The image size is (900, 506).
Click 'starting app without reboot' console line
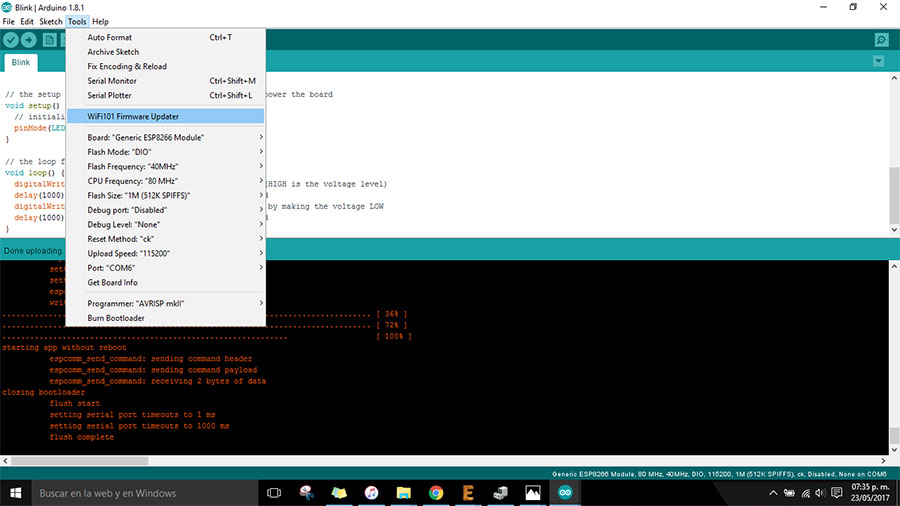[x=64, y=348]
